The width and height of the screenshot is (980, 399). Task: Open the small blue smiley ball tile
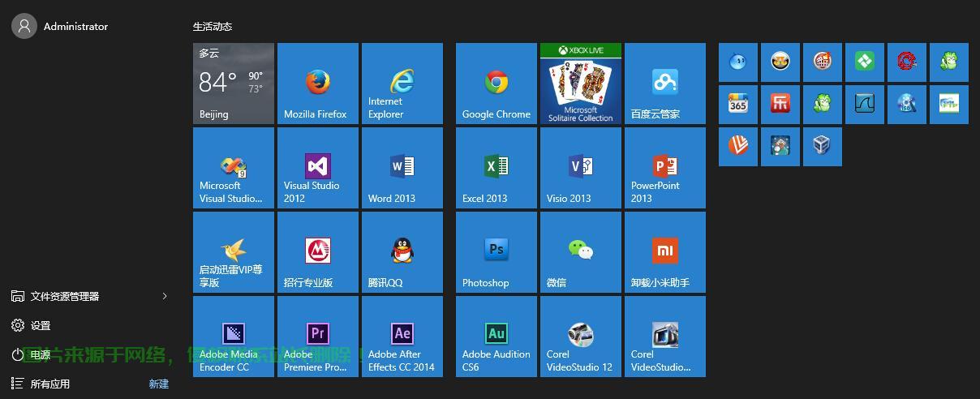click(x=738, y=62)
